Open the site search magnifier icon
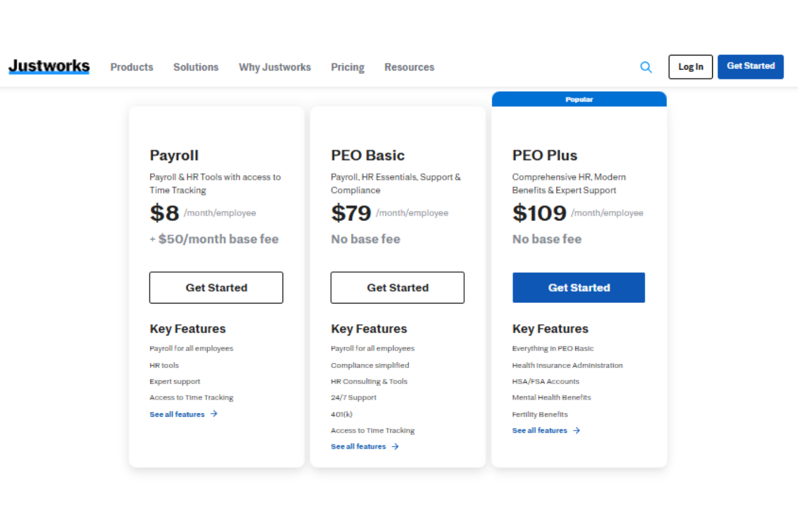 click(x=645, y=67)
